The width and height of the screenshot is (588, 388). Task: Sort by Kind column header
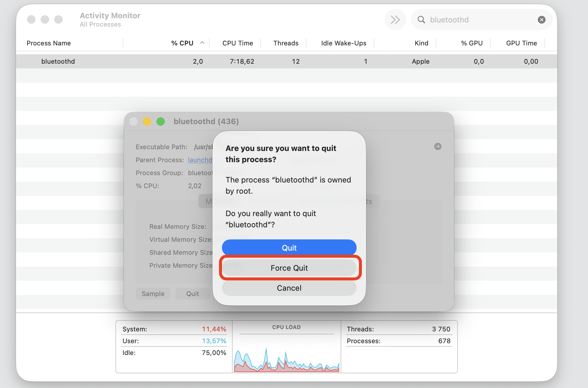(421, 43)
